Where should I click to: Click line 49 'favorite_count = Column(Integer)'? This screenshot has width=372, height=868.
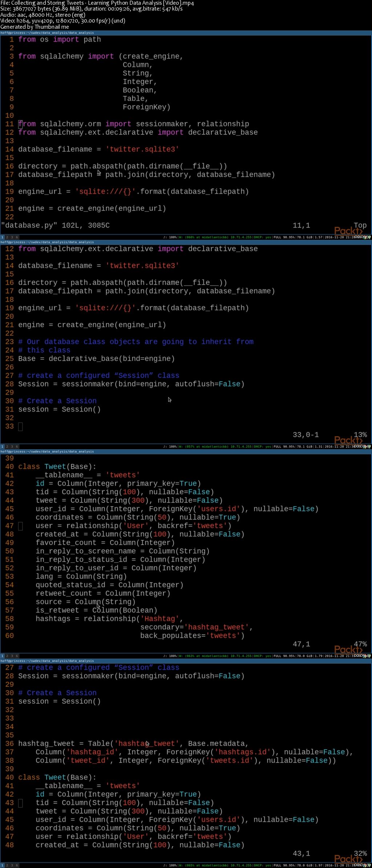pyautogui.click(x=105, y=543)
